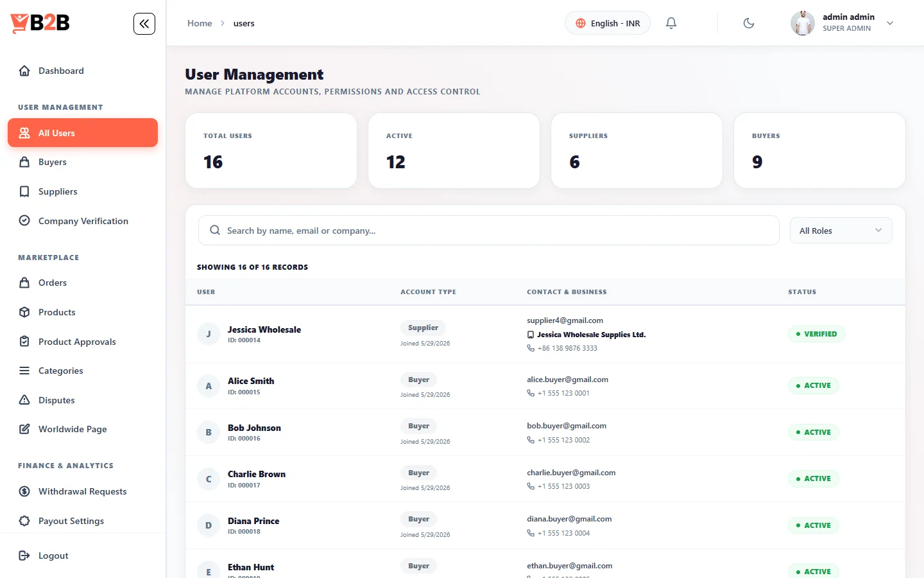Open Disputes section

tap(83, 400)
